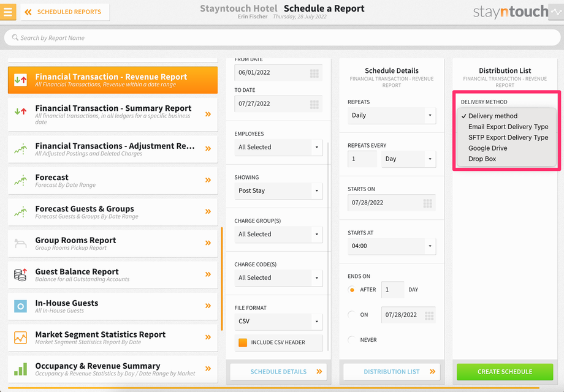Select Financial Transaction - Revenue Report row

[x=113, y=80]
